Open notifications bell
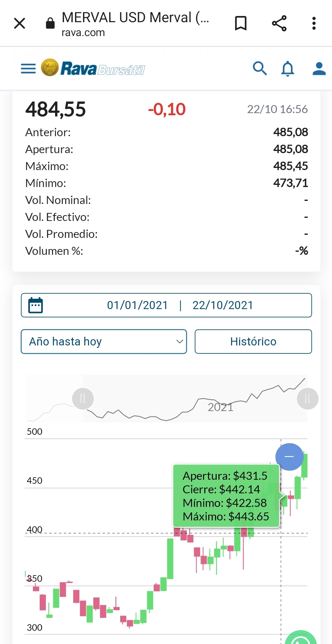This screenshot has width=332, height=644. click(288, 68)
